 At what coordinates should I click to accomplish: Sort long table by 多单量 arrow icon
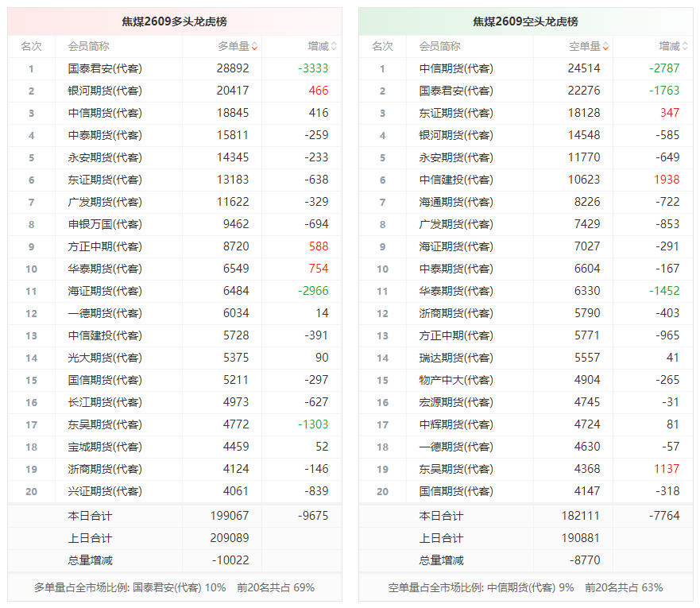pyautogui.click(x=254, y=46)
